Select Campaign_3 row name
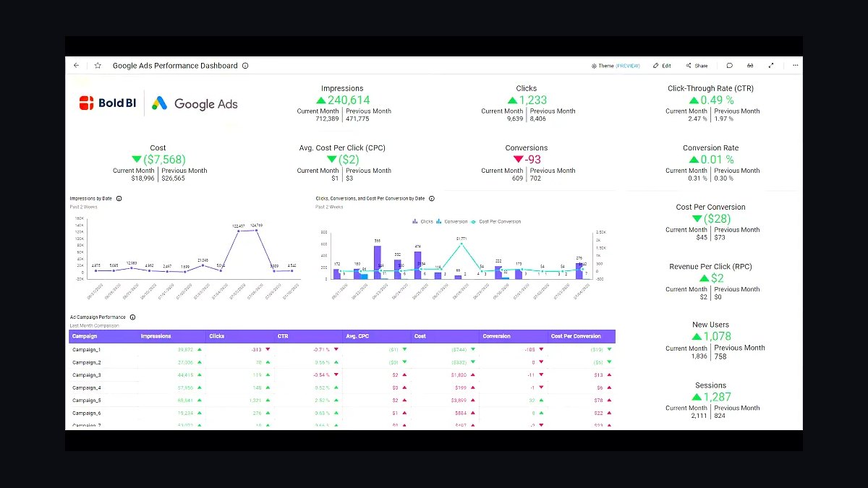868x488 pixels. point(87,375)
